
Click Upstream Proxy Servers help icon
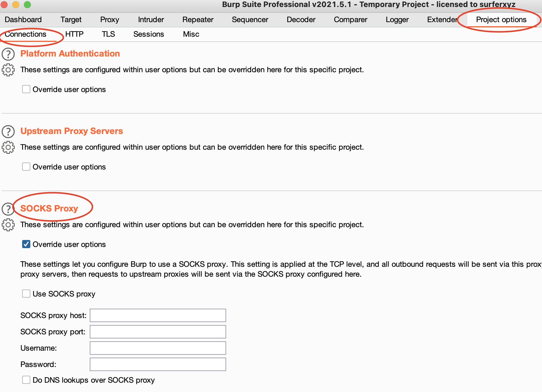point(8,132)
